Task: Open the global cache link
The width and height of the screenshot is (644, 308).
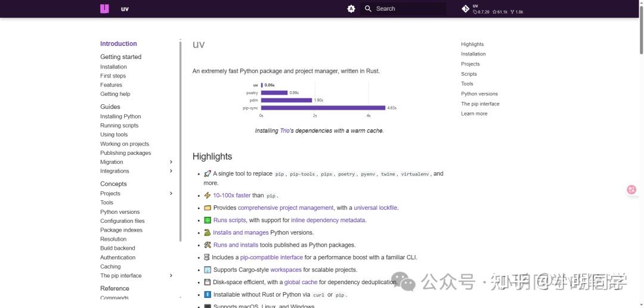Action: pos(301,282)
